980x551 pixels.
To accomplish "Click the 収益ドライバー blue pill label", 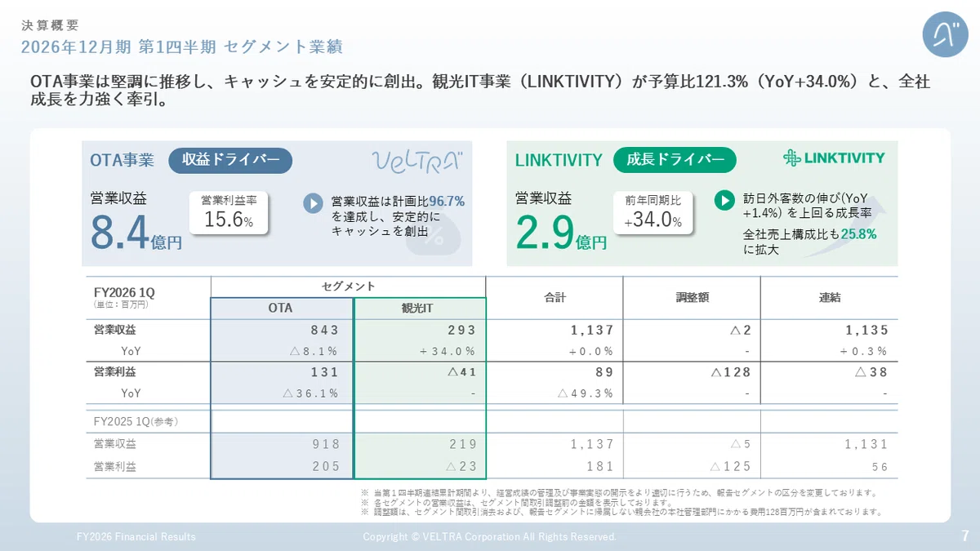I will pyautogui.click(x=230, y=160).
